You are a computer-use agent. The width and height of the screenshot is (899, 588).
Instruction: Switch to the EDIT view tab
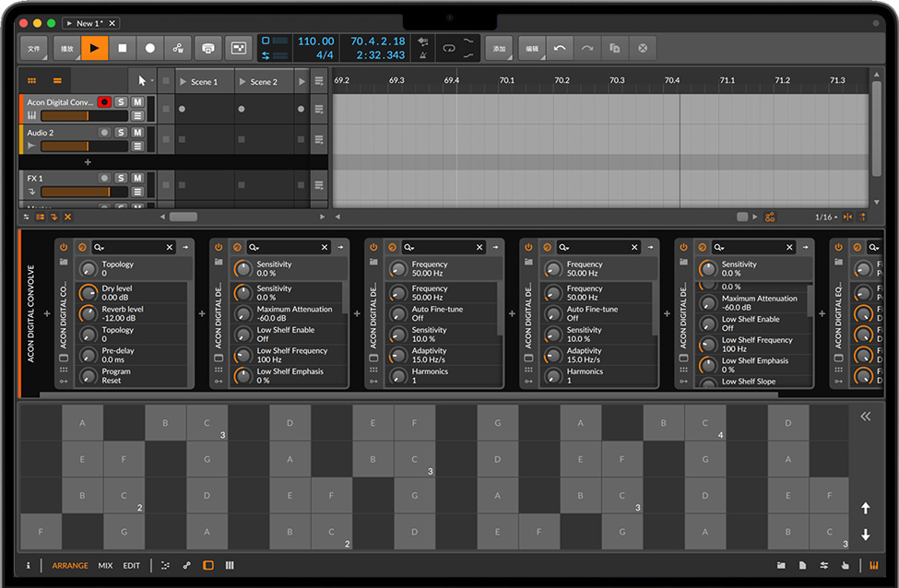(x=132, y=565)
